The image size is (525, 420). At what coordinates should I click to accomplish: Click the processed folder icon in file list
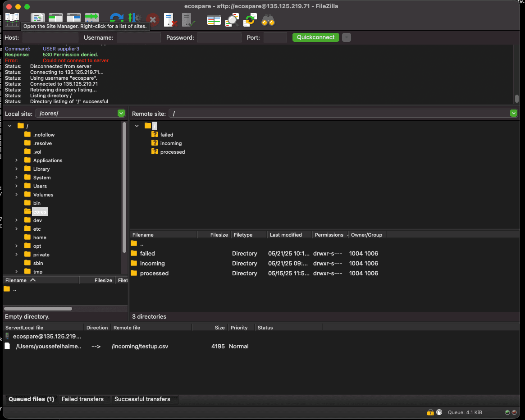pos(134,273)
